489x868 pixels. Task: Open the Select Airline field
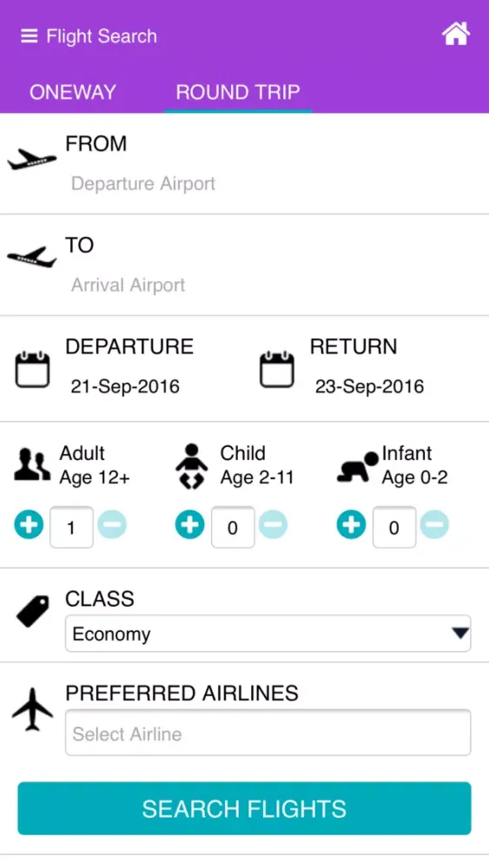[x=268, y=733]
